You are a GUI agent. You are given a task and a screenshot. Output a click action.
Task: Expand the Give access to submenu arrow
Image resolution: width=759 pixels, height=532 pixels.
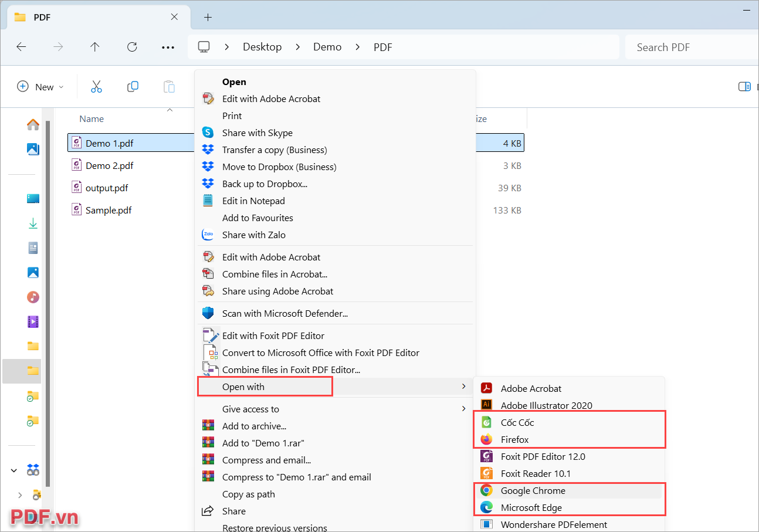(463, 409)
